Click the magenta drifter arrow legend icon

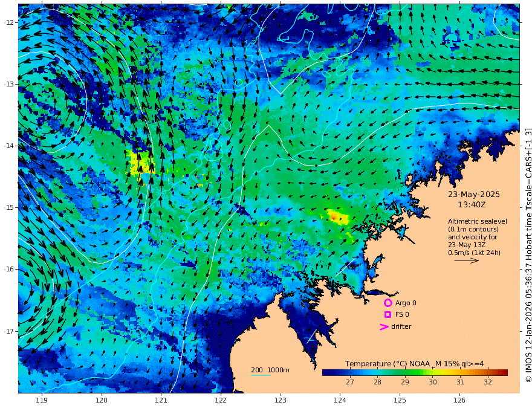coord(384,326)
